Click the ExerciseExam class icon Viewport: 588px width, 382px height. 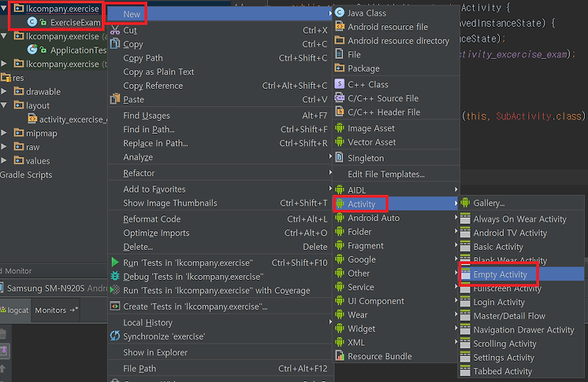pos(32,22)
